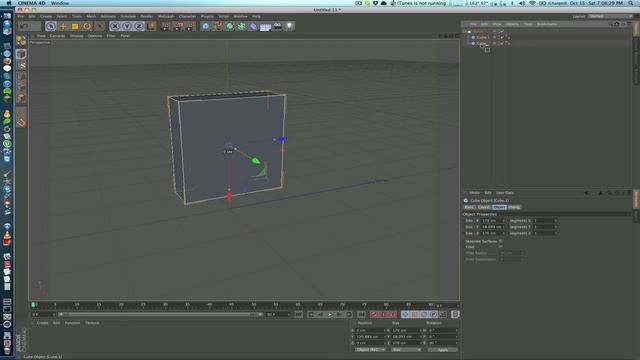Click the light bulb object icon
Image resolution: width=640 pixels, height=360 pixels.
289,27
